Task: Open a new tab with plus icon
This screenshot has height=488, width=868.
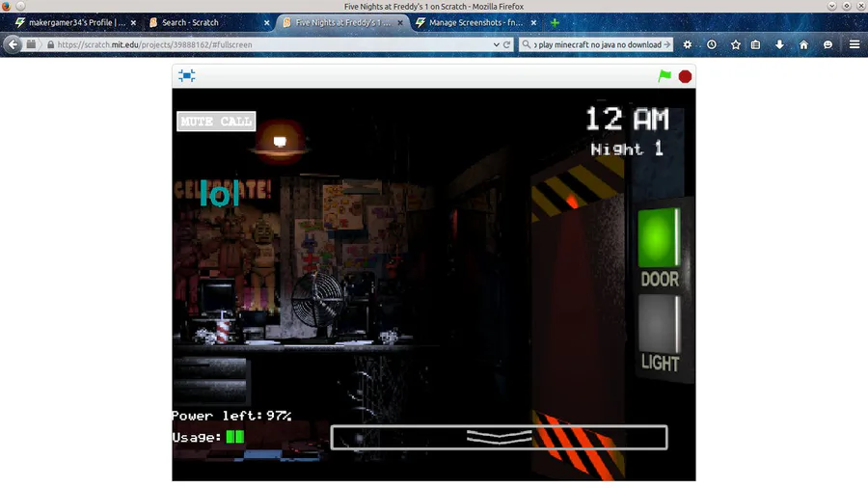Action: 555,23
